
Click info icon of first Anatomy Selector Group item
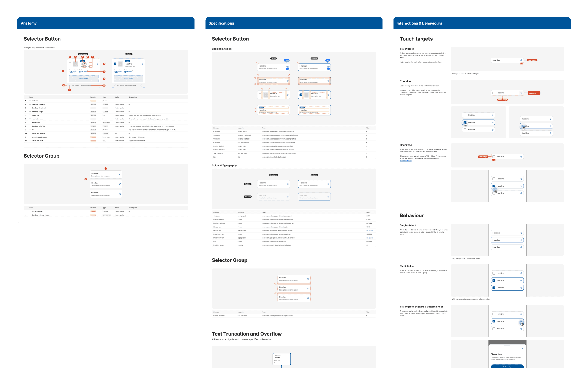click(120, 174)
